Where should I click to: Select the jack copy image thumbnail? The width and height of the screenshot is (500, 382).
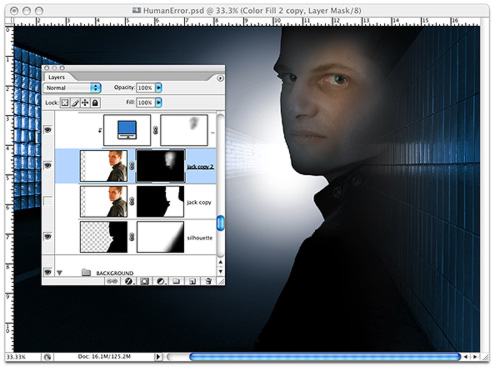104,202
